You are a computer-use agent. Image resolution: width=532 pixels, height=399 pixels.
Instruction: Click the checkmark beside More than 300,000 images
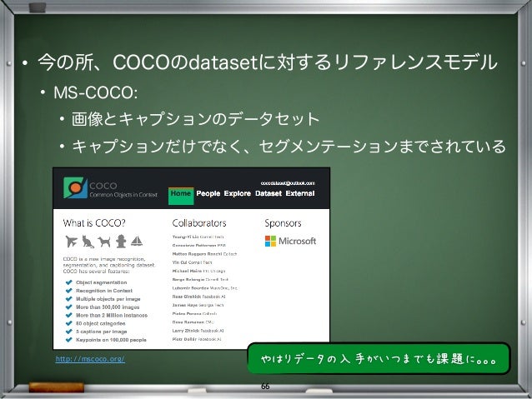coord(69,307)
